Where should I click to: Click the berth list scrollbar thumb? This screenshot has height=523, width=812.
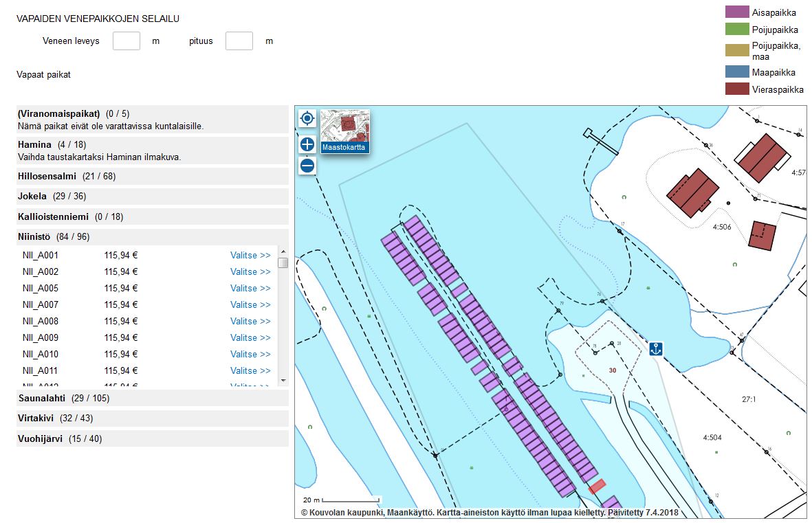283,263
